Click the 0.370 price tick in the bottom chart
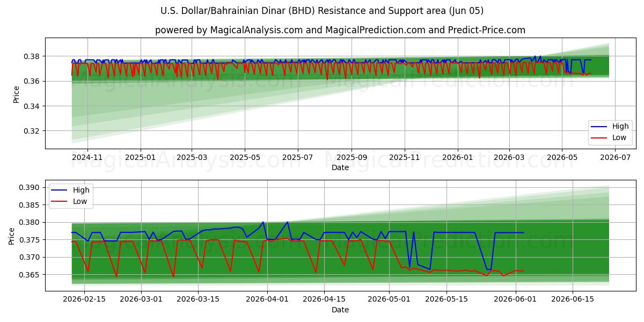 (31, 257)
